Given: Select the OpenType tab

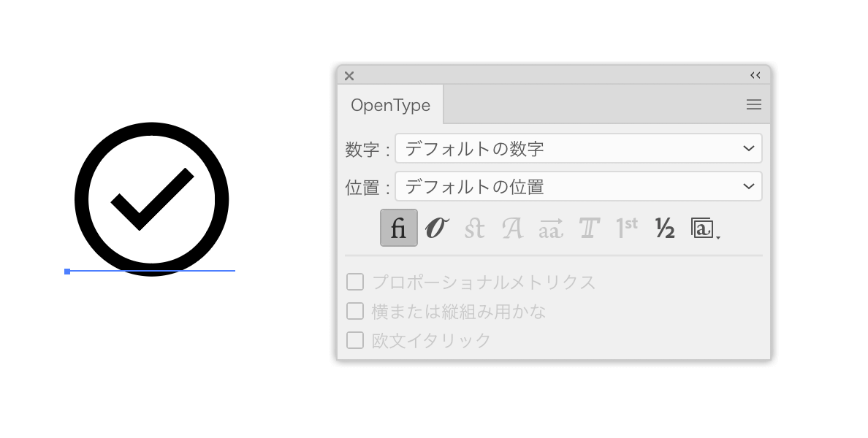Looking at the screenshot, I should [390, 105].
